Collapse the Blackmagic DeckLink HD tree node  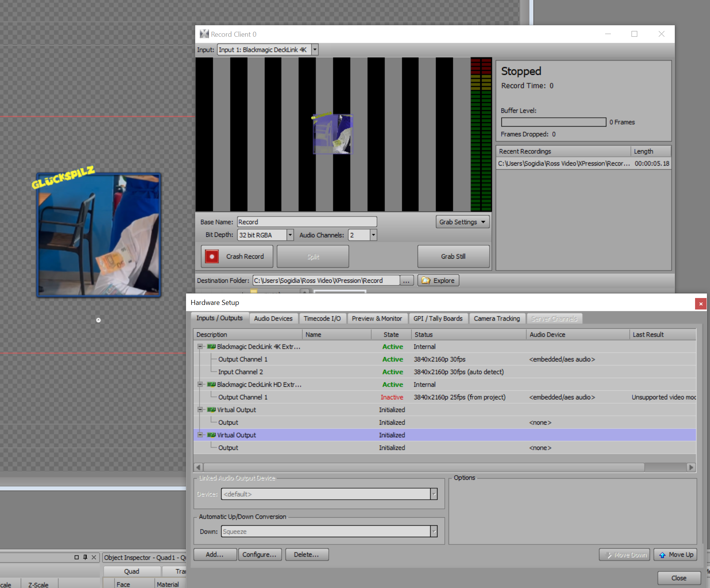200,384
